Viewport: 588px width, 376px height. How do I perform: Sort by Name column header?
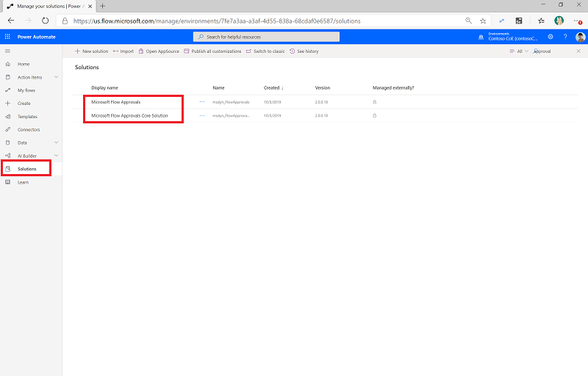(x=218, y=87)
